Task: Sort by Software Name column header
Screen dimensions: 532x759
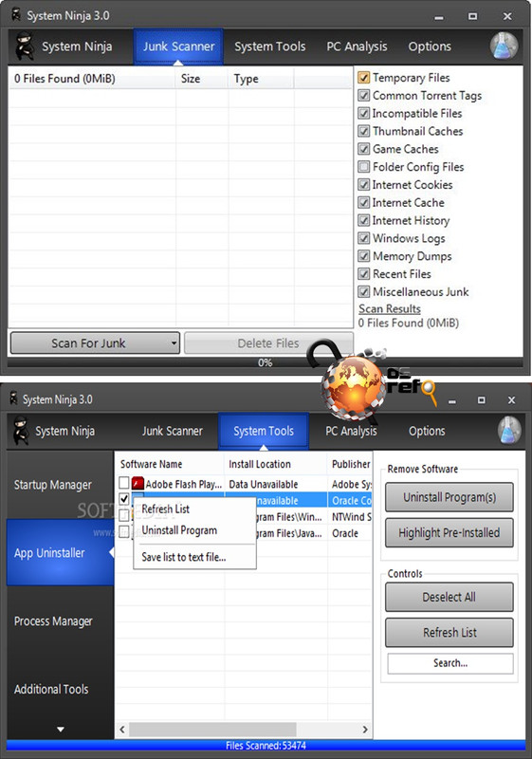Action: [169, 464]
